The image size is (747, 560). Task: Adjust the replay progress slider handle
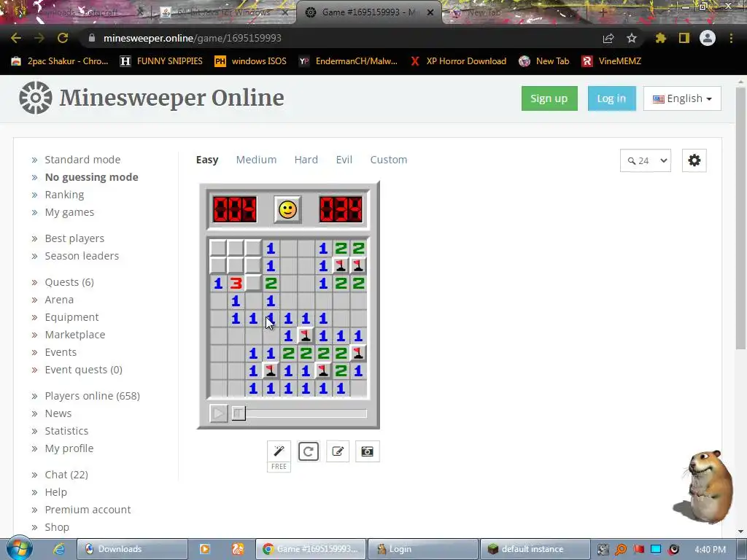[x=239, y=413]
